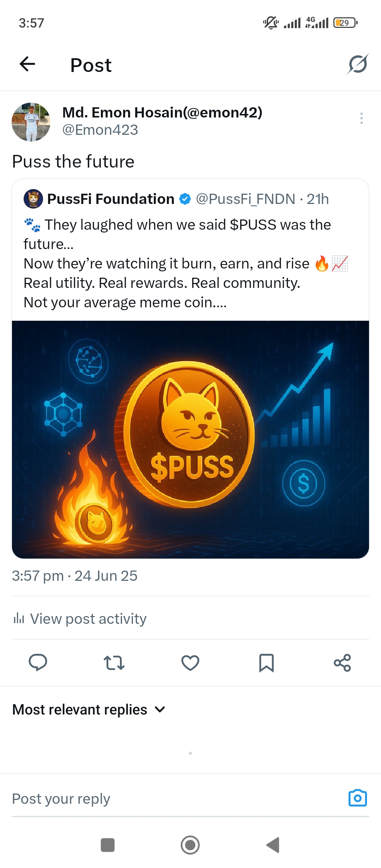Image resolution: width=381 pixels, height=868 pixels.
Task: Expand Most relevant replies dropdown
Action: 89,710
